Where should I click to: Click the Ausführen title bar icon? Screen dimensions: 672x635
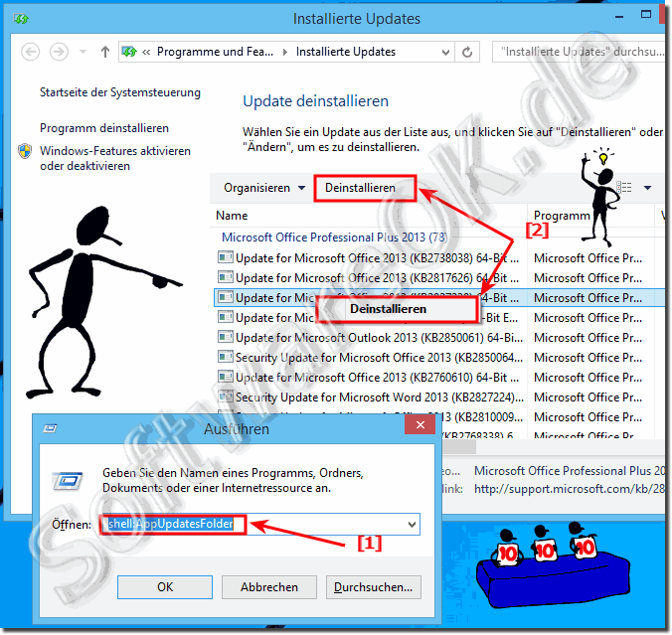pyautogui.click(x=50, y=428)
